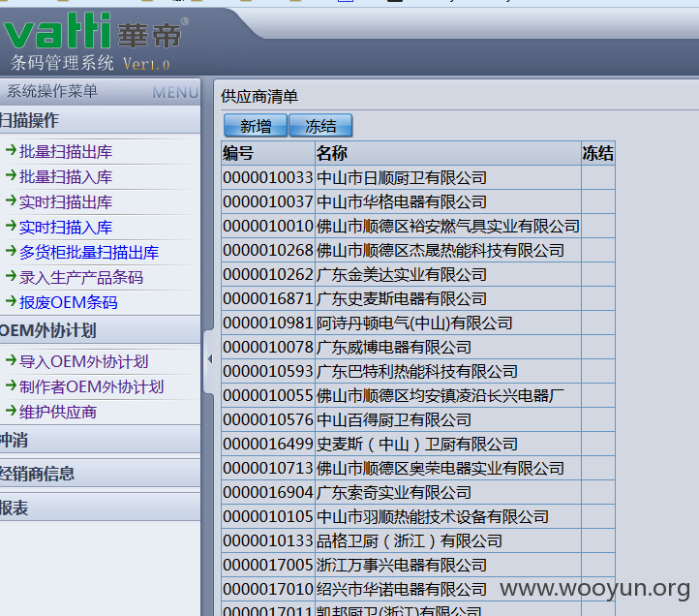Select row 佛山市顺德区杰晟热能科技有限公司
Image resolution: width=699 pixels, height=616 pixels.
coord(418,250)
